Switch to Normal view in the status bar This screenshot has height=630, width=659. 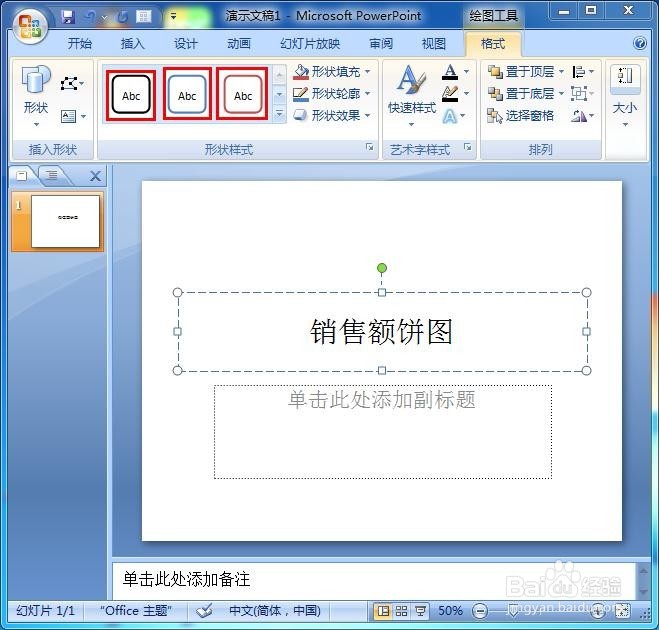pyautogui.click(x=383, y=611)
